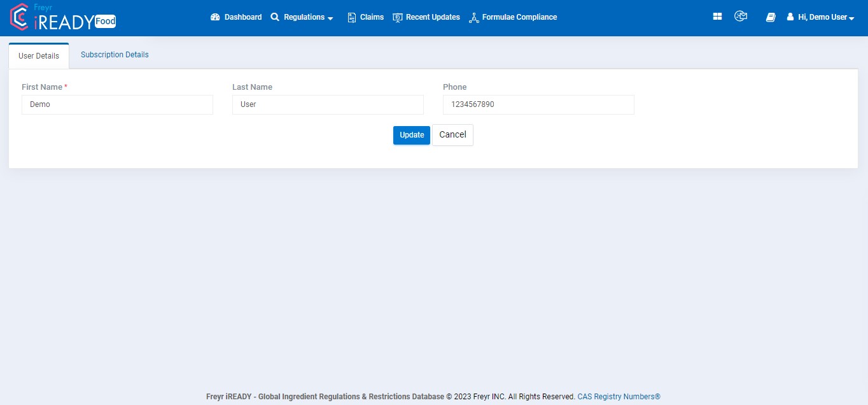Viewport: 868px width, 405px height.
Task: Click the Cancel button
Action: click(x=452, y=135)
